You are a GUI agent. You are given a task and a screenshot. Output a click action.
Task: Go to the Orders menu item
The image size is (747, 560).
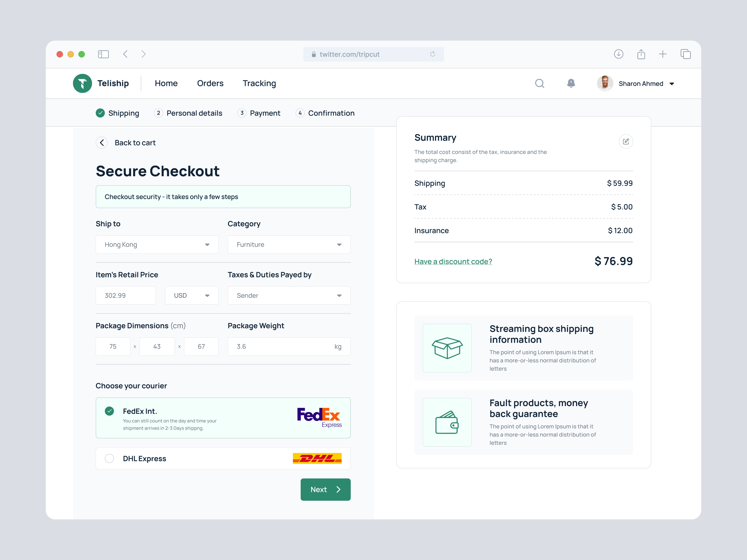(x=210, y=83)
